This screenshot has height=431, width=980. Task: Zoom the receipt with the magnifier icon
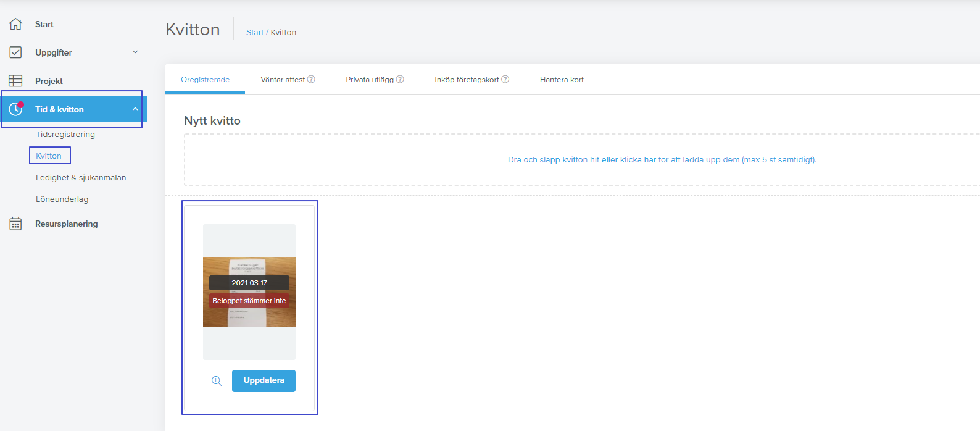pos(217,381)
